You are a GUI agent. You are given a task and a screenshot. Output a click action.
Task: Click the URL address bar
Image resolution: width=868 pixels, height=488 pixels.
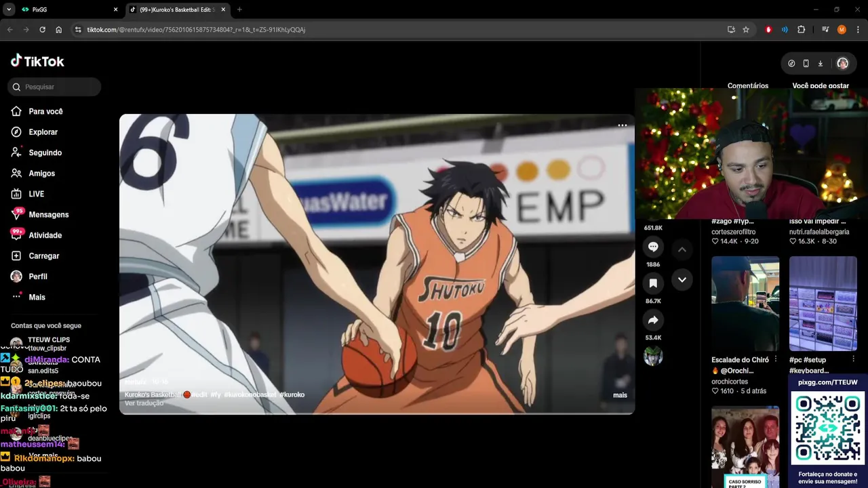click(x=400, y=30)
